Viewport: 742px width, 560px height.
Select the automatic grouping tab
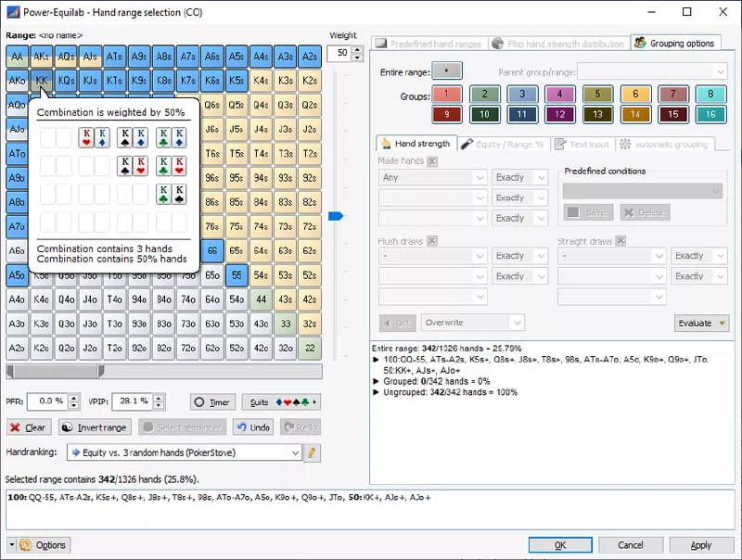pyautogui.click(x=664, y=145)
